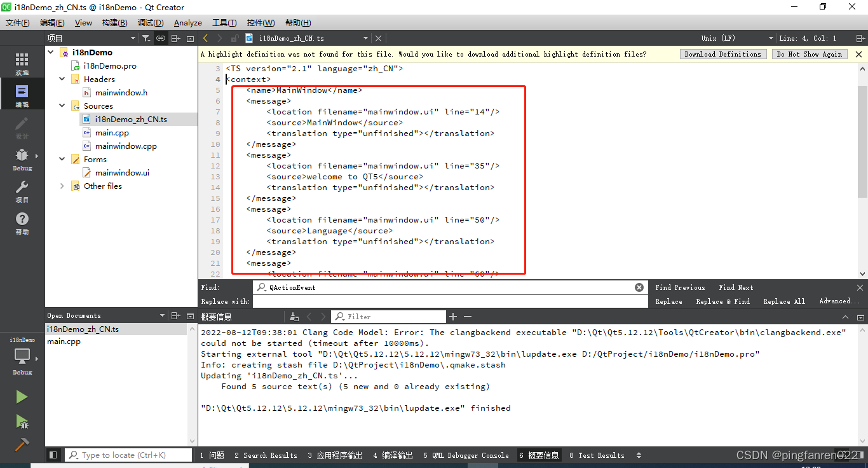
Task: Switch to Debug mode in sidebar
Action: click(22, 159)
